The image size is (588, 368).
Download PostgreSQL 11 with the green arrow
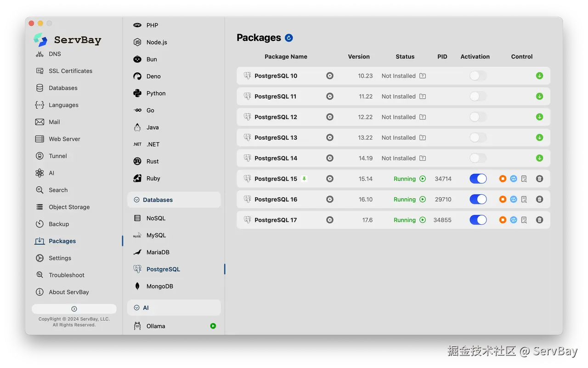point(540,96)
